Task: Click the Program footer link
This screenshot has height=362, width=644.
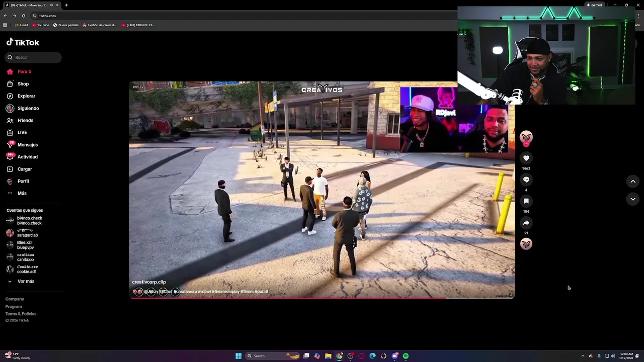Action: point(14,307)
